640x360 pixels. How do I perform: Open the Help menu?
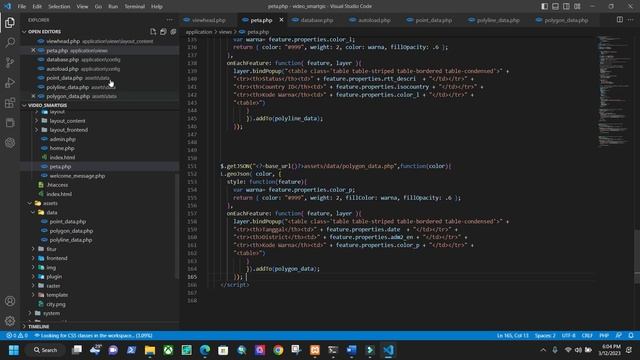tap(157, 7)
